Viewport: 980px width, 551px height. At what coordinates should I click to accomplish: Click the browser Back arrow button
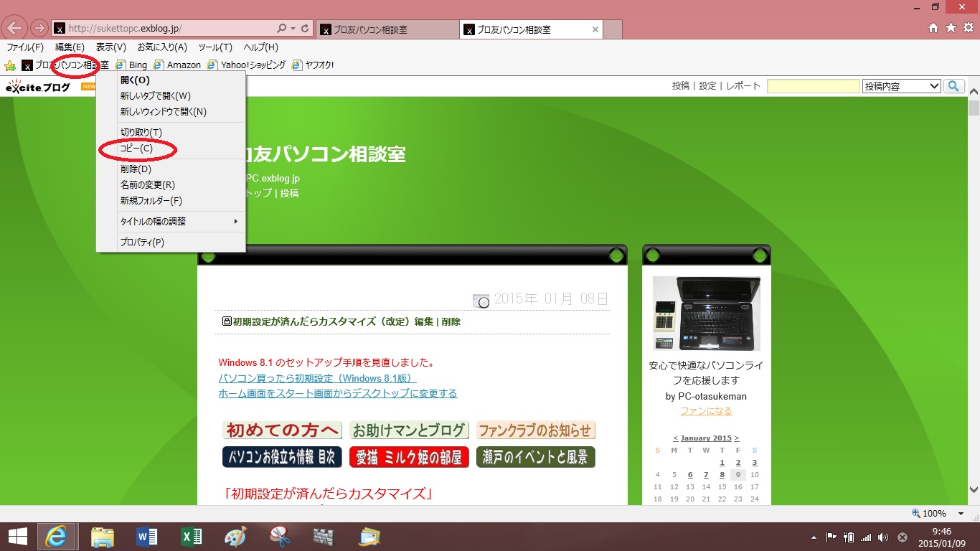(x=15, y=29)
